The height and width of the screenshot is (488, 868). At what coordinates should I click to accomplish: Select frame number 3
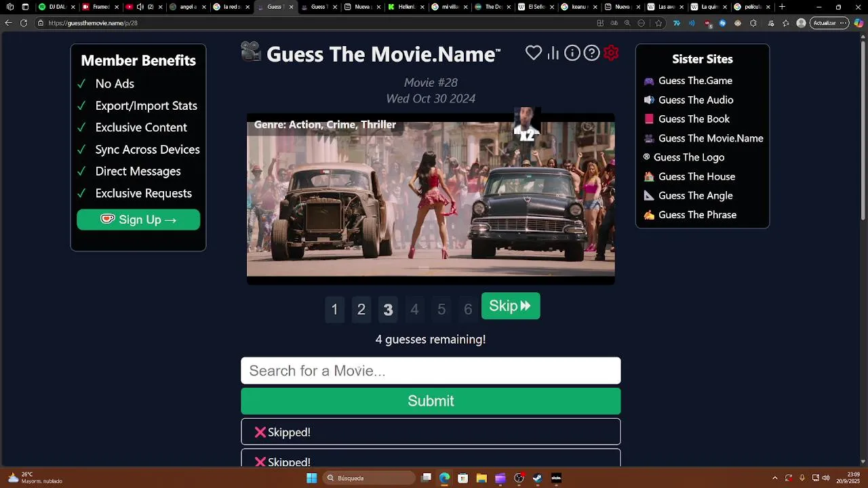[388, 310]
